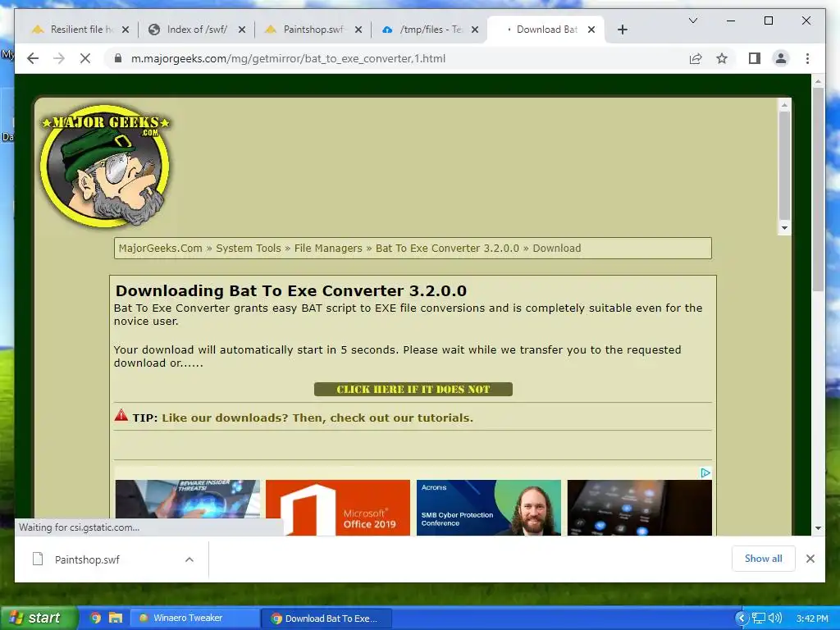
Task: Click the outer scrollbar bottom arrow
Action: (818, 528)
